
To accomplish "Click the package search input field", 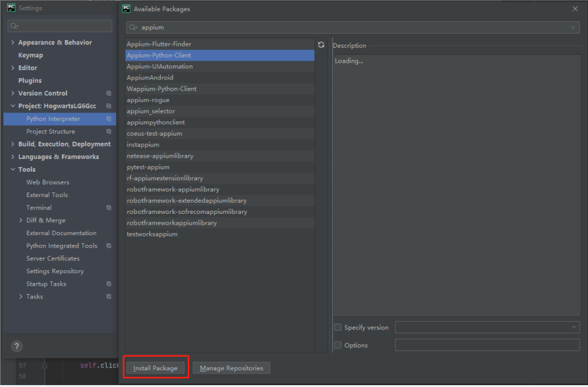I will (x=353, y=27).
